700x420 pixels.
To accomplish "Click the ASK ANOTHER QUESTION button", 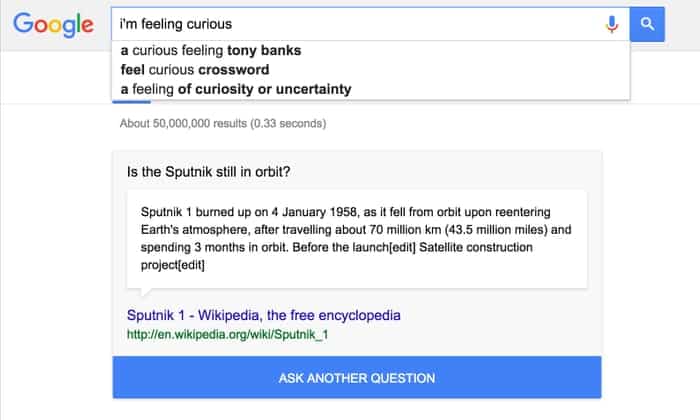I will 357,378.
